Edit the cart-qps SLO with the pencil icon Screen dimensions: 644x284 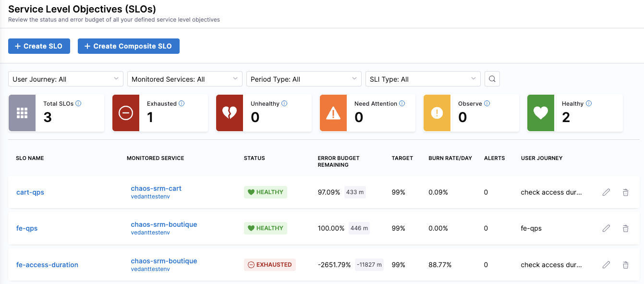click(606, 192)
